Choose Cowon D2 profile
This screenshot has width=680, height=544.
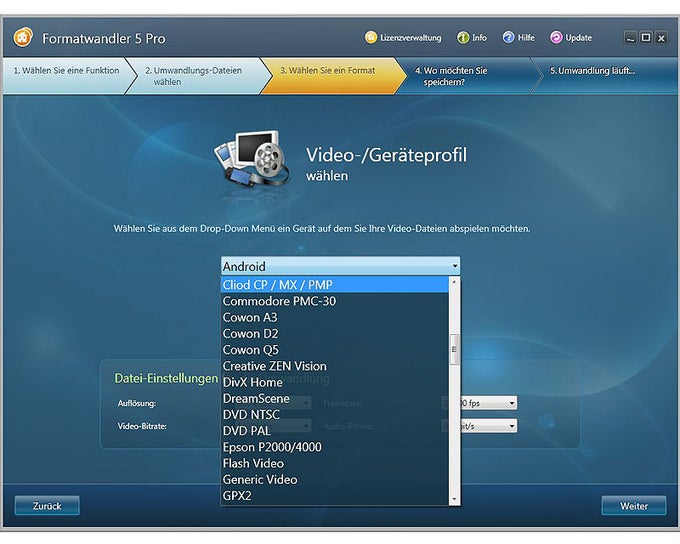[x=335, y=334]
